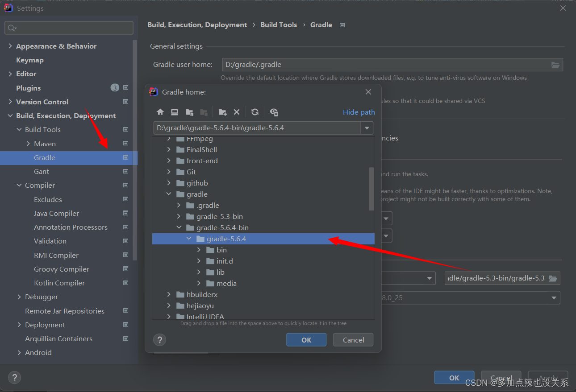
Task: Click project settings icon on Plugins row
Action: click(125, 88)
